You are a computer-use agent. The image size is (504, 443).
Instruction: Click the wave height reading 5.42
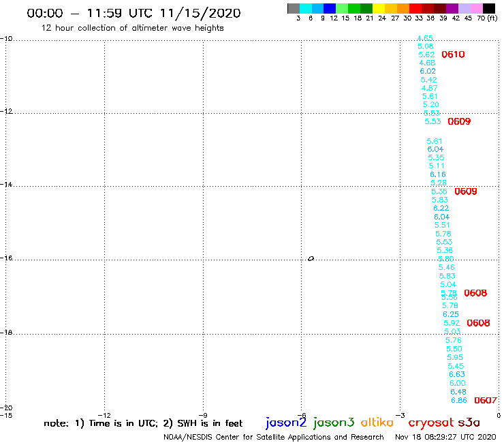click(x=429, y=80)
